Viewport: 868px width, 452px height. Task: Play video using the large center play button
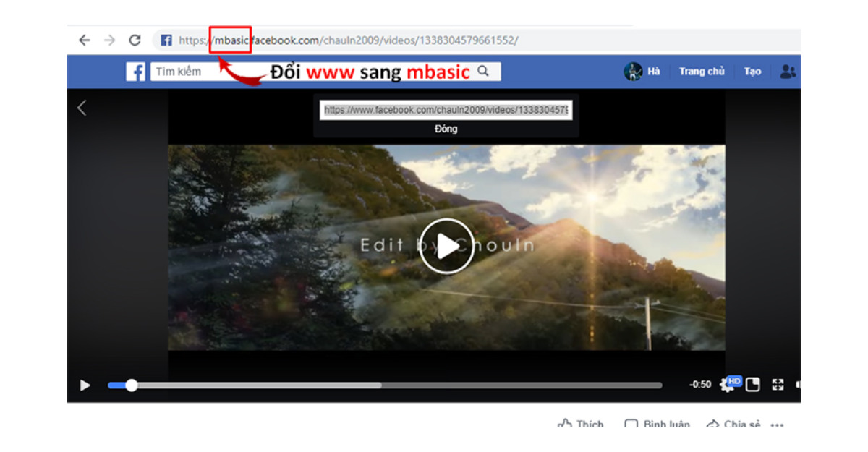tap(446, 246)
